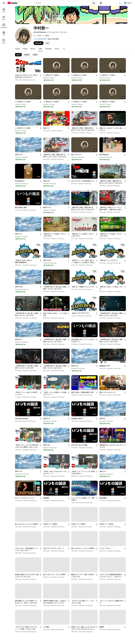Switch to the Shorts channel tab
This screenshot has height=644, width=135.
(x=33, y=49)
